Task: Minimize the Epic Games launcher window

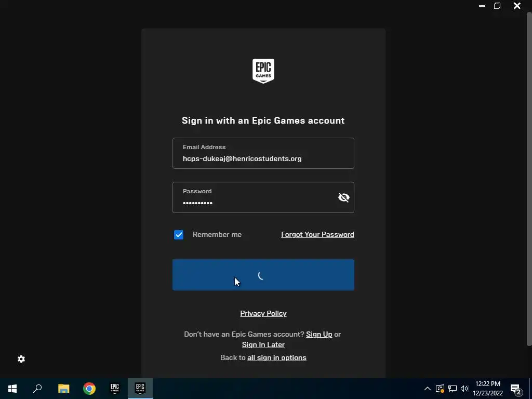Action: pyautogui.click(x=482, y=6)
